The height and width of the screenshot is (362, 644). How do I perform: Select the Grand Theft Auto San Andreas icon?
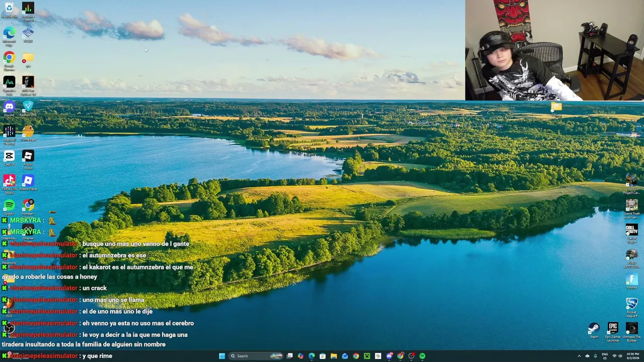click(631, 209)
